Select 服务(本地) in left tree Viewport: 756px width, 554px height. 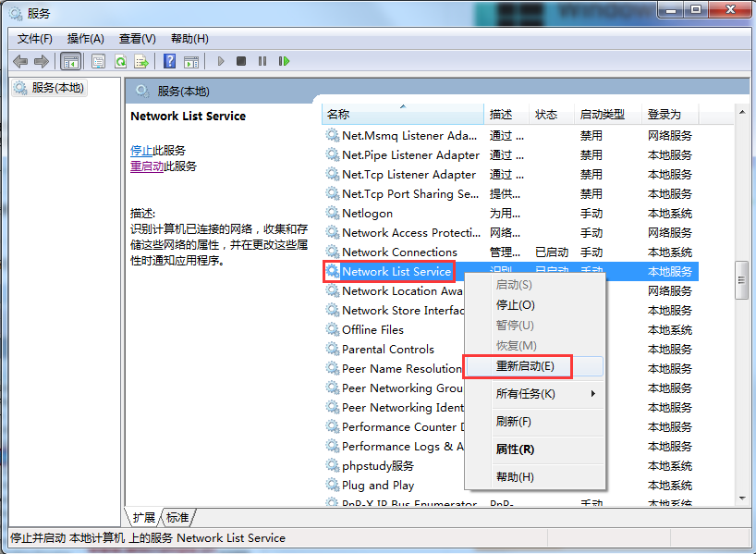coord(57,88)
